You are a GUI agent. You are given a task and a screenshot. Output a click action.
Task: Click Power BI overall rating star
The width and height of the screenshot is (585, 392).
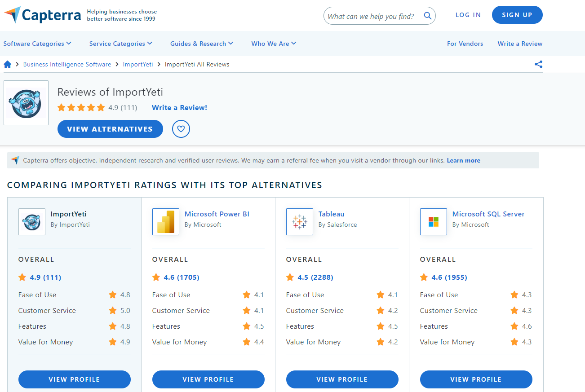[156, 277]
